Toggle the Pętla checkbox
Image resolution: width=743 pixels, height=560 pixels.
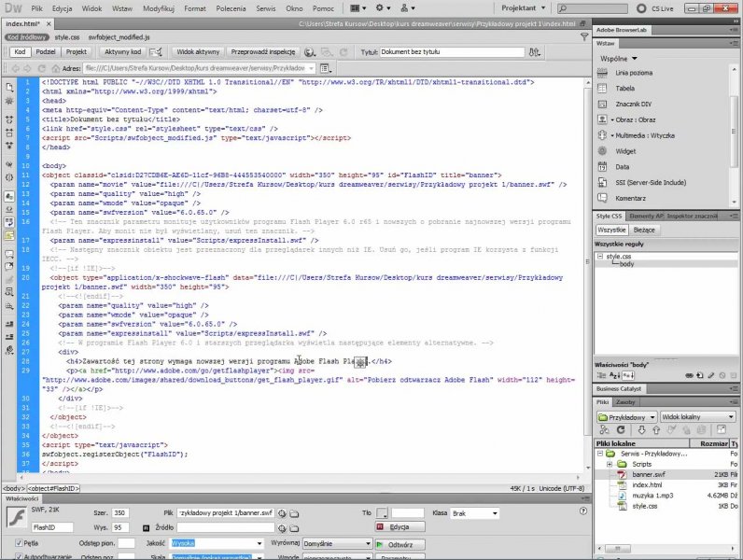pyautogui.click(x=18, y=543)
